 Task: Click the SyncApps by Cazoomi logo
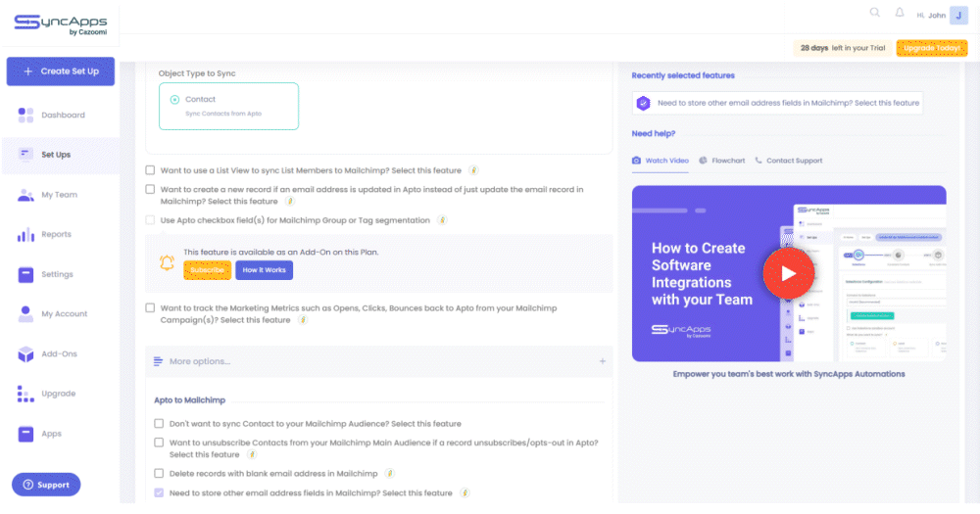click(x=61, y=25)
